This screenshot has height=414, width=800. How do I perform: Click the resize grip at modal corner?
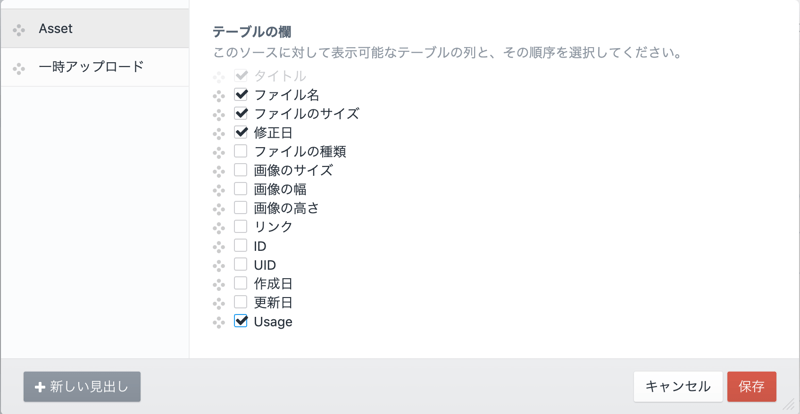coord(789,404)
